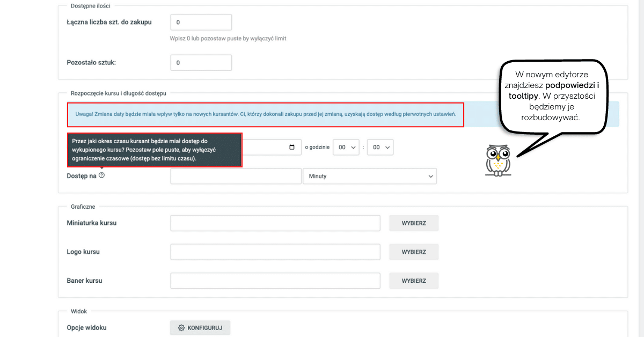Open the hour dropdown showing 00

tap(346, 147)
